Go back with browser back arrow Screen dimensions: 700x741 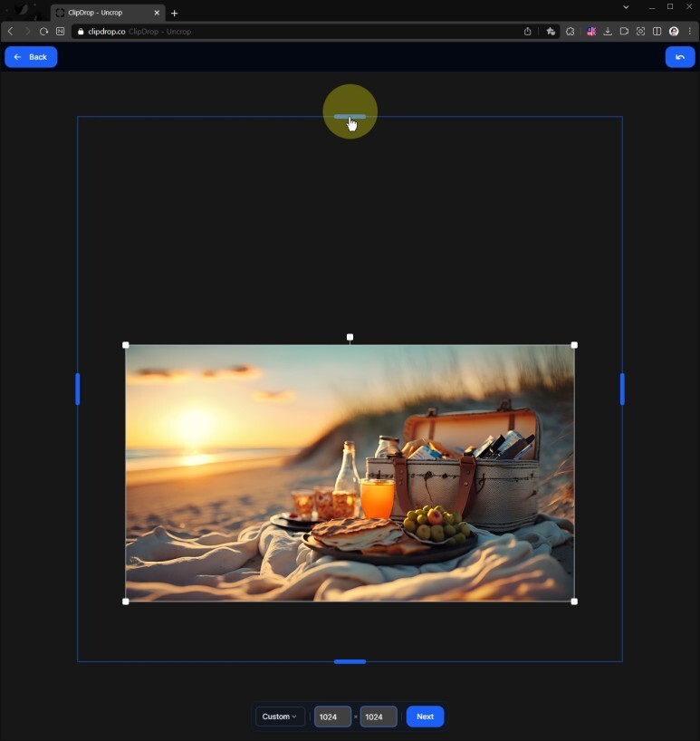coord(10,31)
